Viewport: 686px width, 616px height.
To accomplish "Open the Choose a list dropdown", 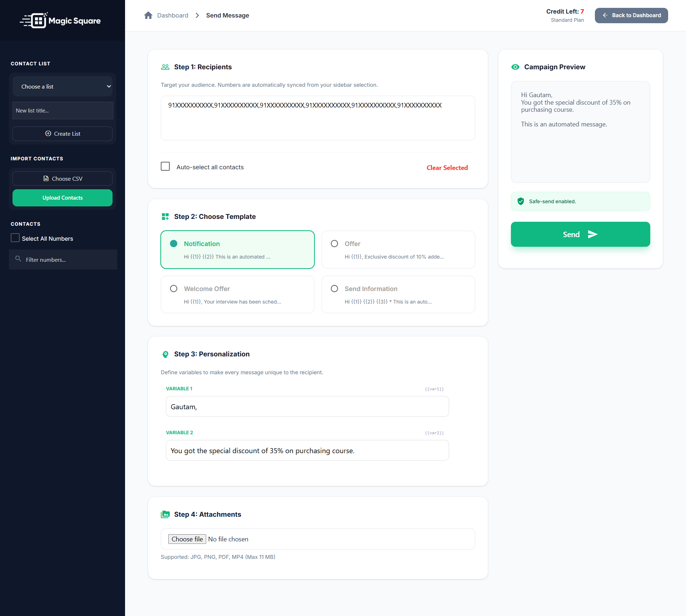I will (x=63, y=86).
